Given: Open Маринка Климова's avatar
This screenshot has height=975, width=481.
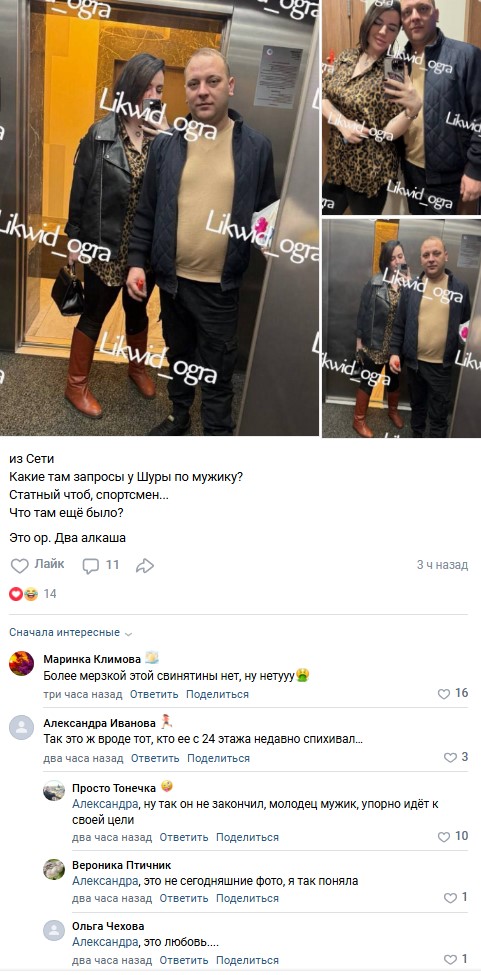Looking at the screenshot, I should pyautogui.click(x=21, y=663).
